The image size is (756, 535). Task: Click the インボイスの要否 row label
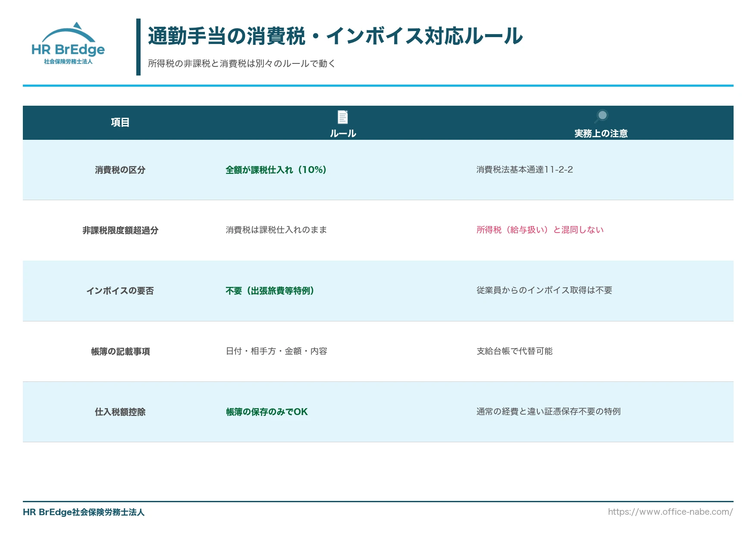coord(120,291)
